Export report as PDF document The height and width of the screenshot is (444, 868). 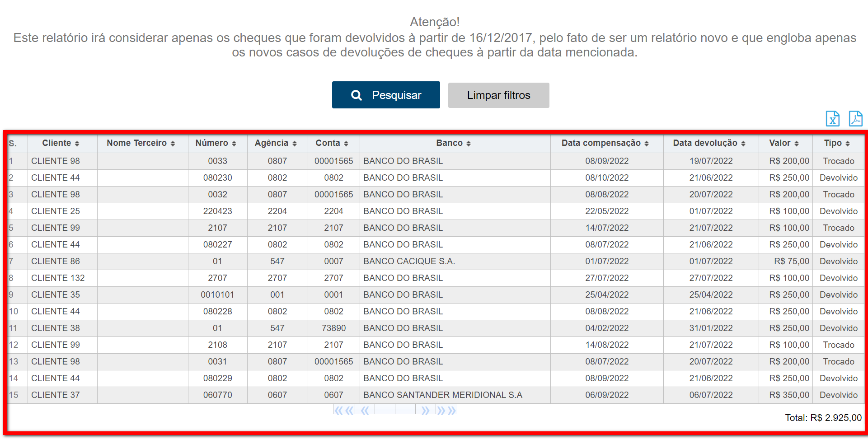click(855, 119)
